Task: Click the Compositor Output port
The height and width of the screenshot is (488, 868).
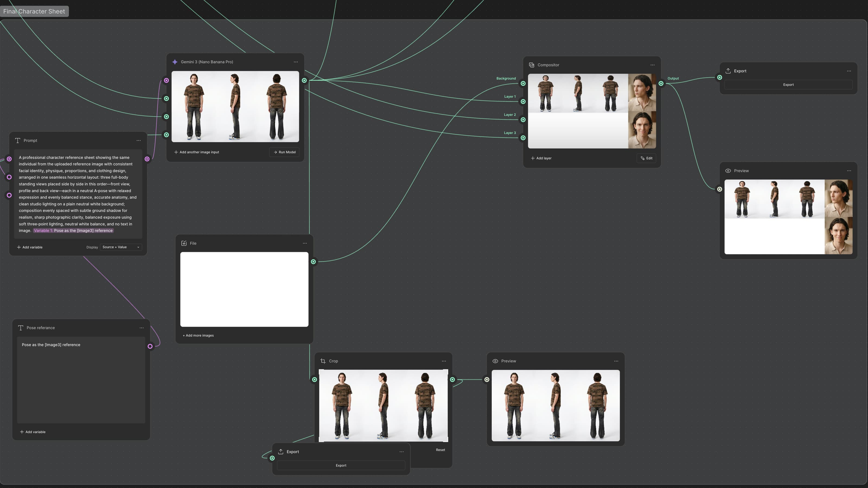Action: (661, 84)
